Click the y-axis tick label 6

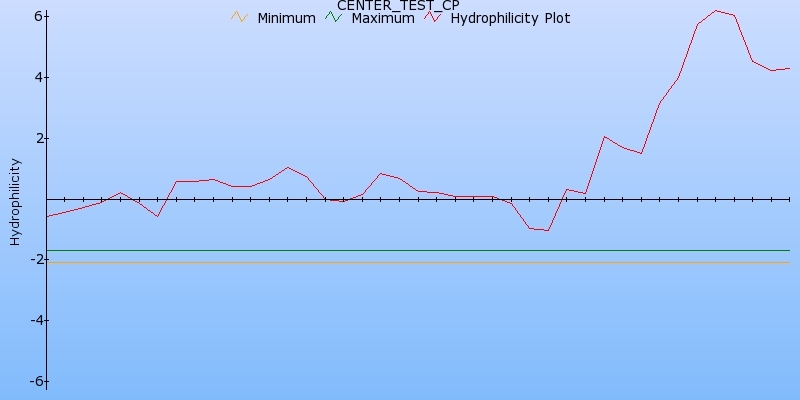click(37, 16)
